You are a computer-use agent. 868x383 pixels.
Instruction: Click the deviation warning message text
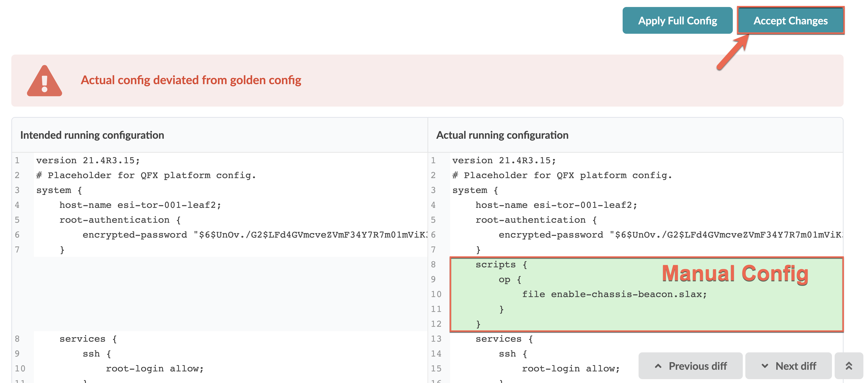(x=191, y=80)
